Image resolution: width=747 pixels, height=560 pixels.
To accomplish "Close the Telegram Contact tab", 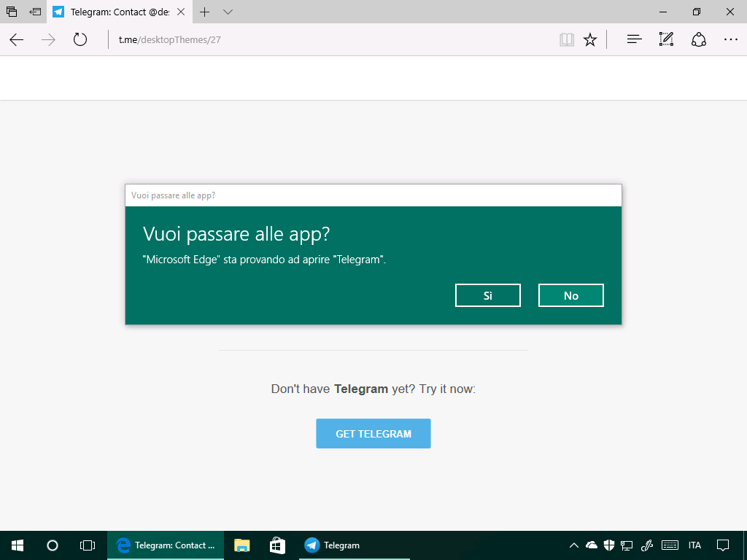I will (181, 12).
